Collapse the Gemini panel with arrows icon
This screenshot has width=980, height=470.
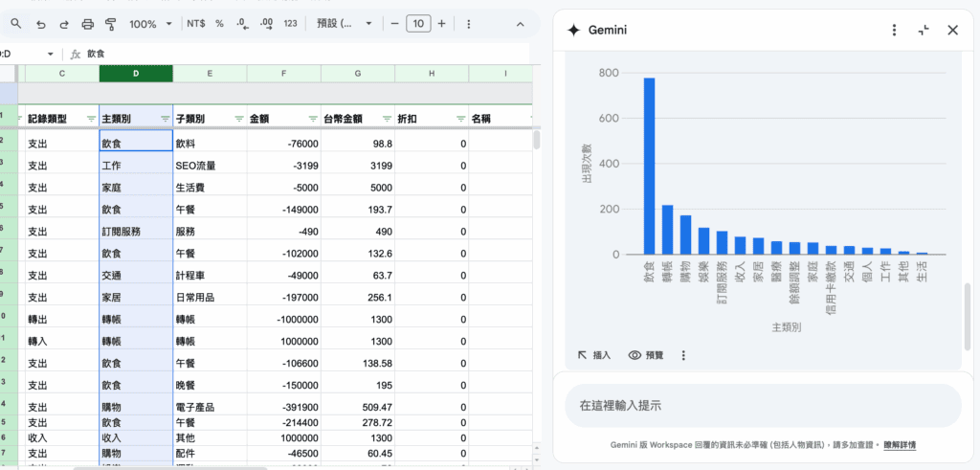pyautogui.click(x=924, y=30)
